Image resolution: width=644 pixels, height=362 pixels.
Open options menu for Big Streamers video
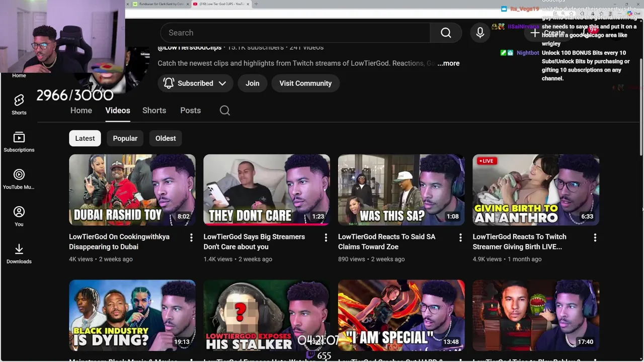[326, 237]
